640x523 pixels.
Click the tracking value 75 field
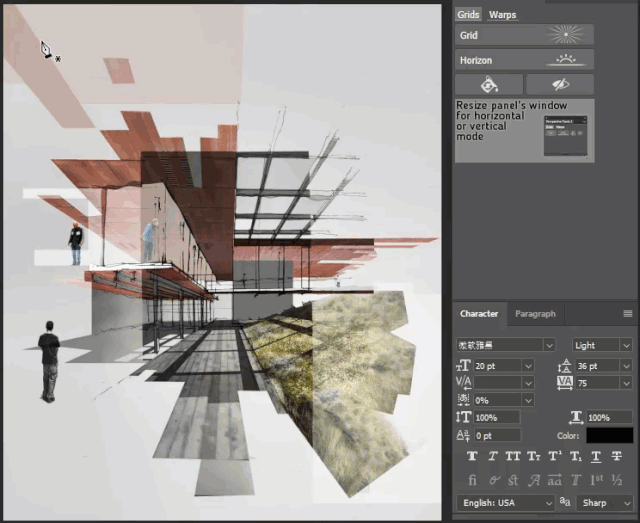coord(598,383)
